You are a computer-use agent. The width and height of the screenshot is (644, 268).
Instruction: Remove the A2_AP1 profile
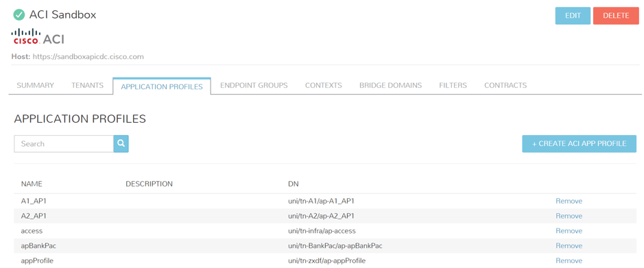(x=569, y=216)
